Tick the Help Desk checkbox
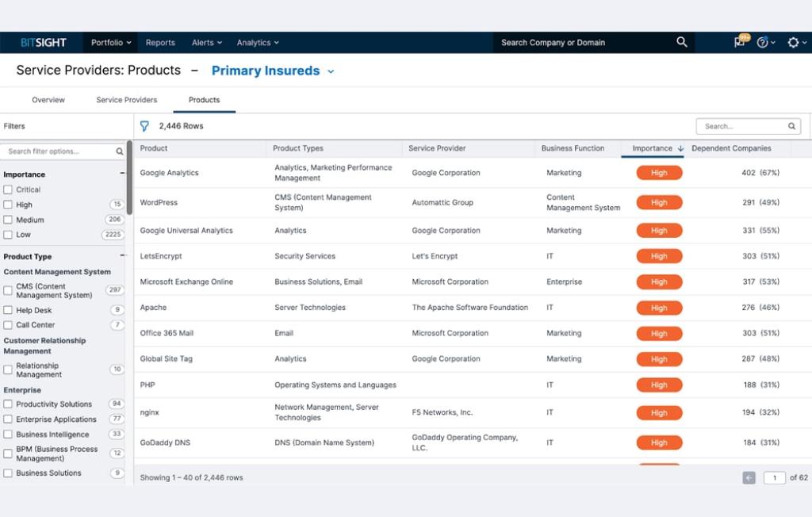 pyautogui.click(x=8, y=310)
